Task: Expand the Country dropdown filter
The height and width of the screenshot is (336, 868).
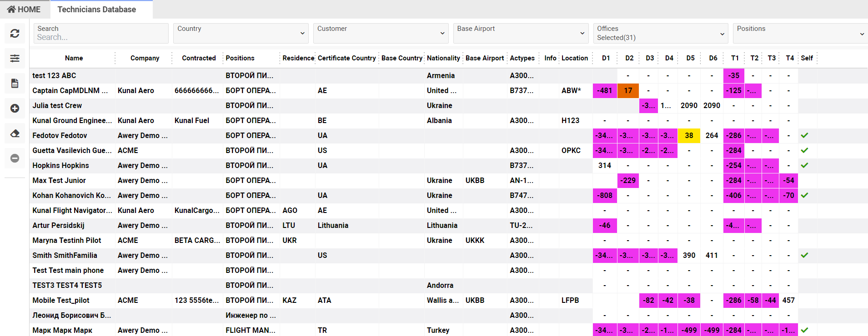Action: point(241,33)
